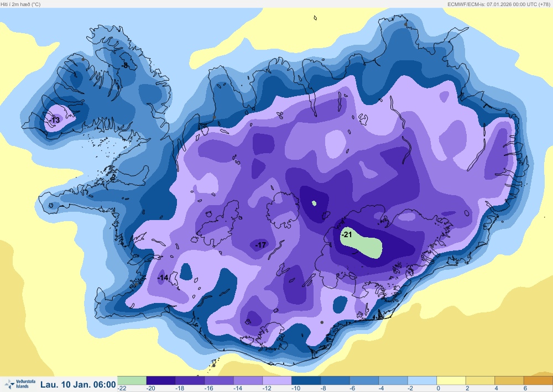Click the -10 value on the legend scale
The height and width of the screenshot is (392, 553).
coord(296,388)
